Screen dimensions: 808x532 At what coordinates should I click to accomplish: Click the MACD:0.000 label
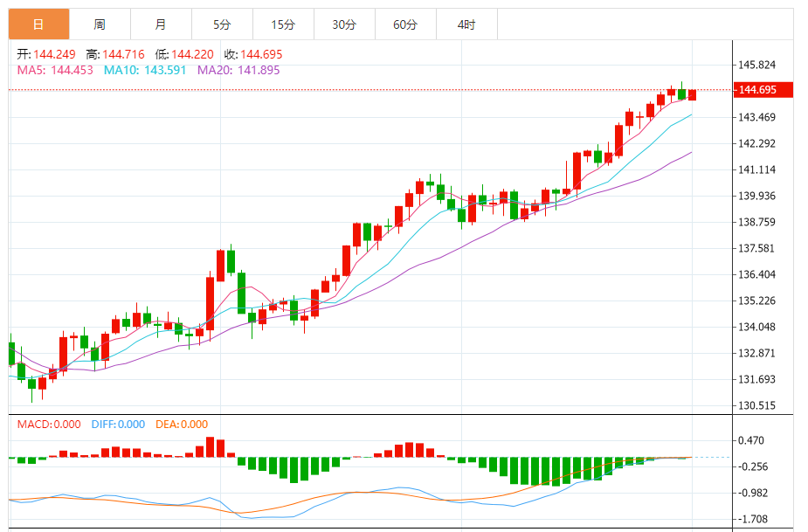(x=49, y=425)
